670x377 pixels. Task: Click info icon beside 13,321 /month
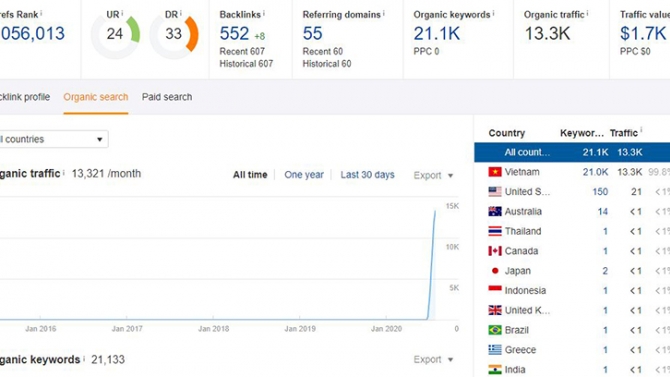[x=64, y=172]
